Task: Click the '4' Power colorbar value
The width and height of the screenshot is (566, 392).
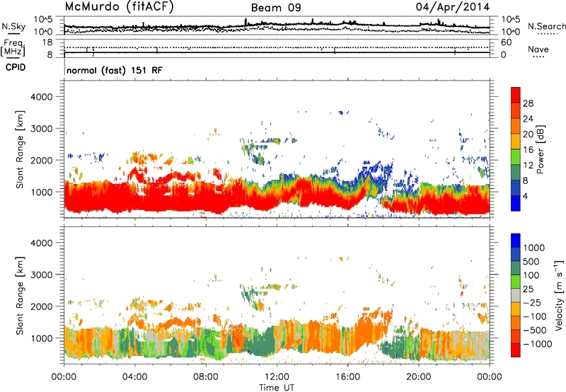Action: click(x=525, y=196)
